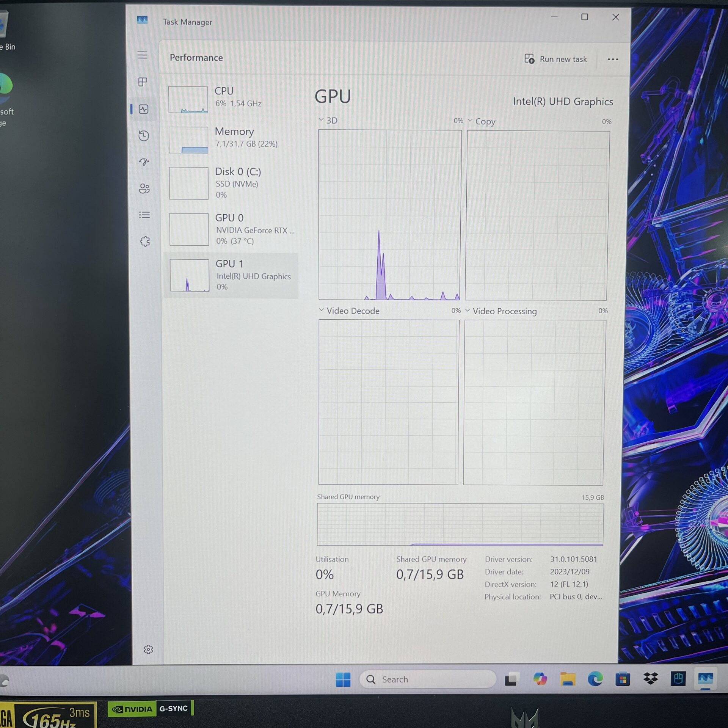Select the Disk 0 (C:) entry

[x=231, y=183]
